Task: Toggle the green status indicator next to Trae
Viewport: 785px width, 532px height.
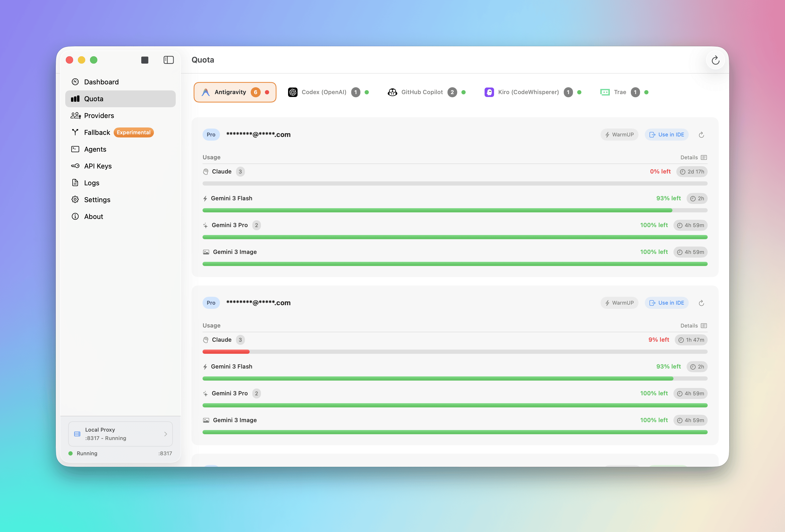Action: pos(647,92)
